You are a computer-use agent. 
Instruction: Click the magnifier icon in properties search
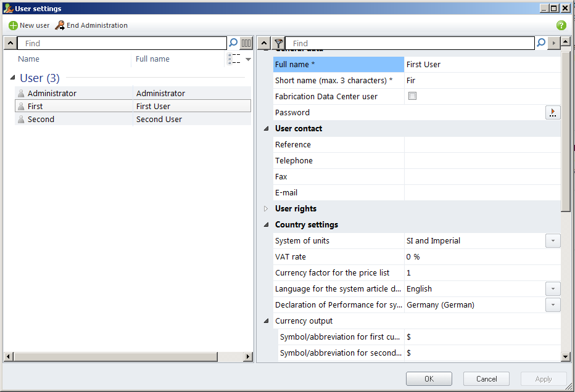(540, 43)
